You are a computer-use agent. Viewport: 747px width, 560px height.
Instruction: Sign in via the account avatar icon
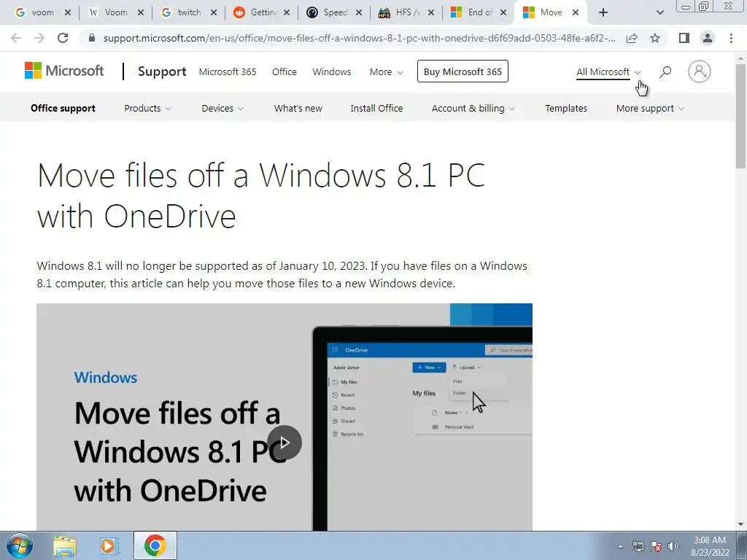699,72
